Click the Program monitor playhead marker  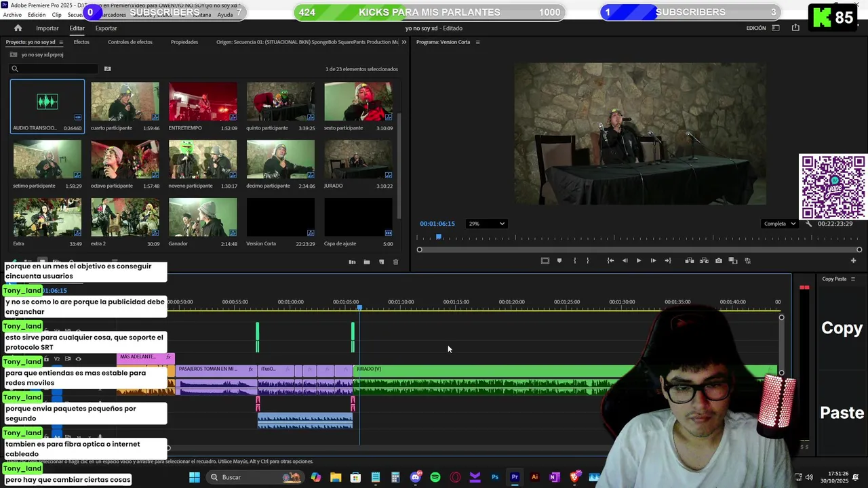pyautogui.click(x=439, y=237)
